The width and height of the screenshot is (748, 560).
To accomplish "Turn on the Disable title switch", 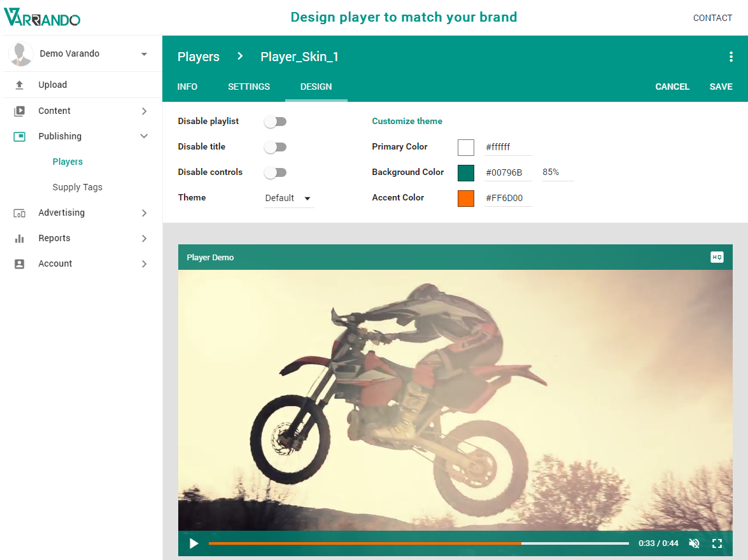I will coord(275,146).
